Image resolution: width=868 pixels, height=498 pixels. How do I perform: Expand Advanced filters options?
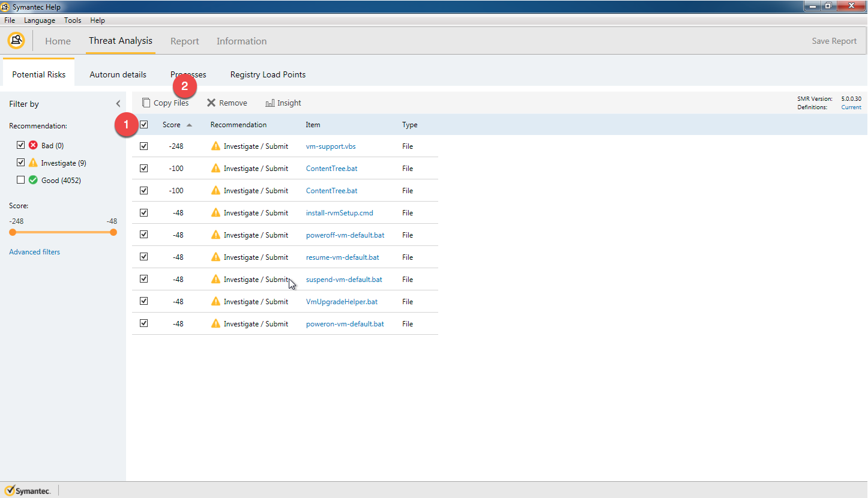(34, 252)
